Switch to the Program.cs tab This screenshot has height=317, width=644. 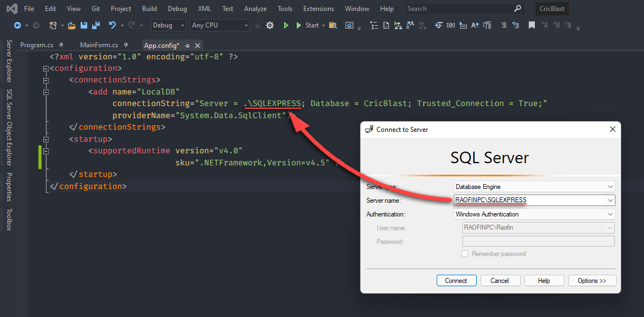tap(37, 45)
